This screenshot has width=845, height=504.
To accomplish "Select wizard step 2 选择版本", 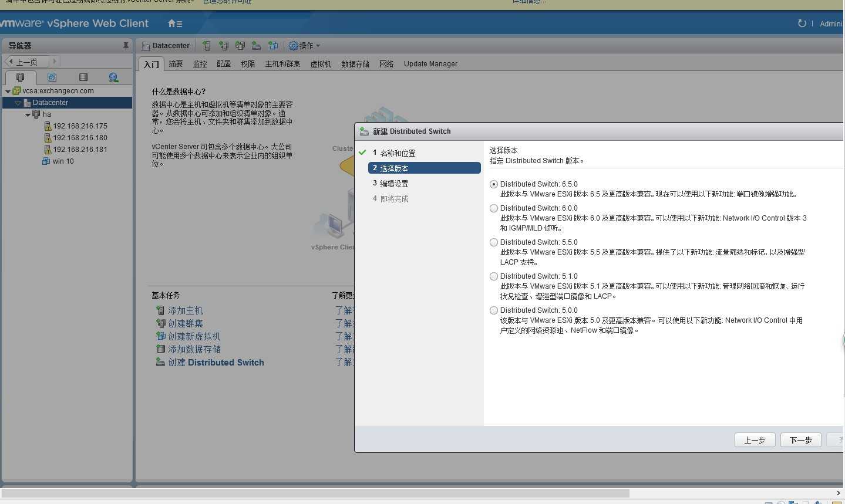I will [425, 168].
